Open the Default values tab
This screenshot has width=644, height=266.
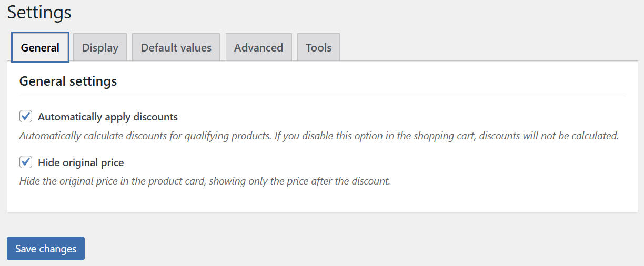point(176,47)
